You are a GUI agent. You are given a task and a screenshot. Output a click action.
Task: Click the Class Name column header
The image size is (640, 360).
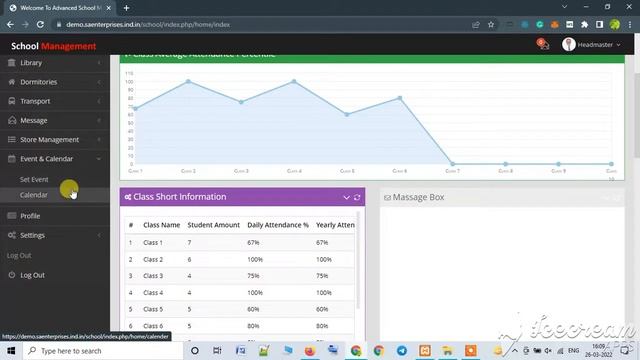pos(162,225)
